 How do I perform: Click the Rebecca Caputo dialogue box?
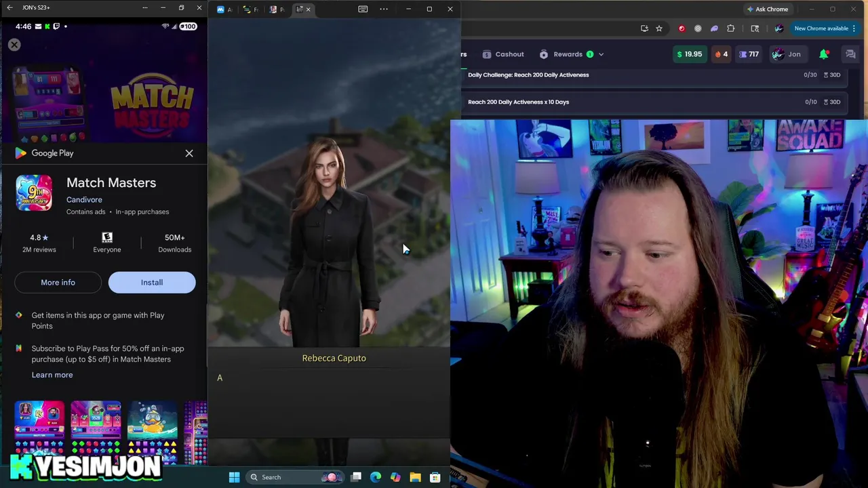pyautogui.click(x=329, y=393)
